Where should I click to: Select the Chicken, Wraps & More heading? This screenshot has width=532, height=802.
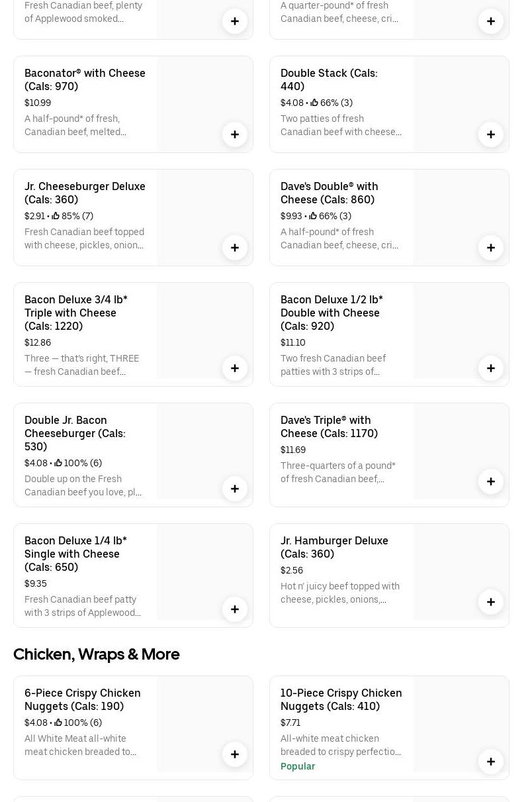click(97, 654)
